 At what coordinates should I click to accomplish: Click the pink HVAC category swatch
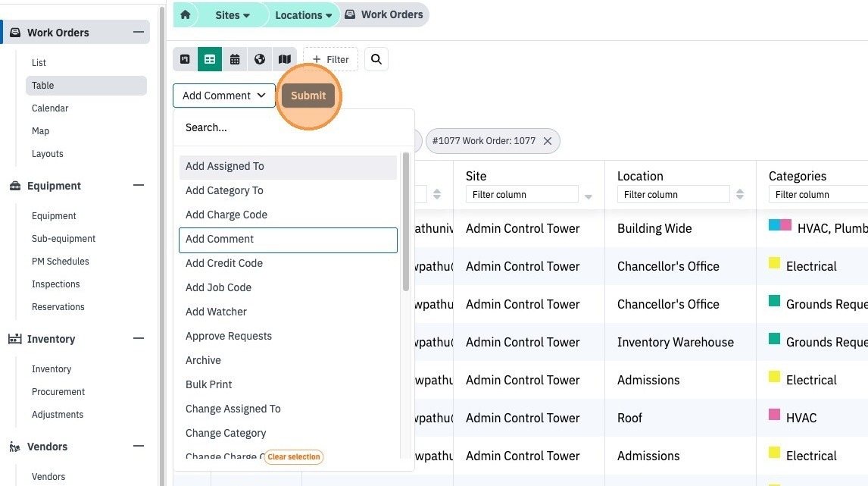[x=774, y=415]
